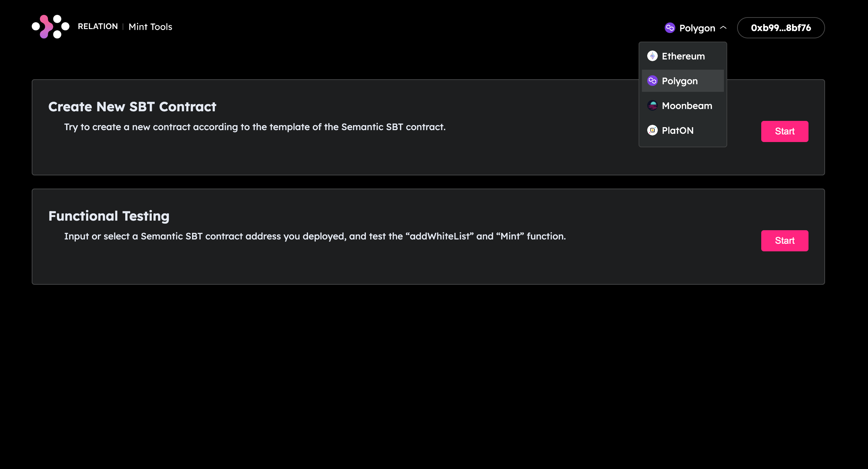Click the Relation logo icon

tap(51, 27)
